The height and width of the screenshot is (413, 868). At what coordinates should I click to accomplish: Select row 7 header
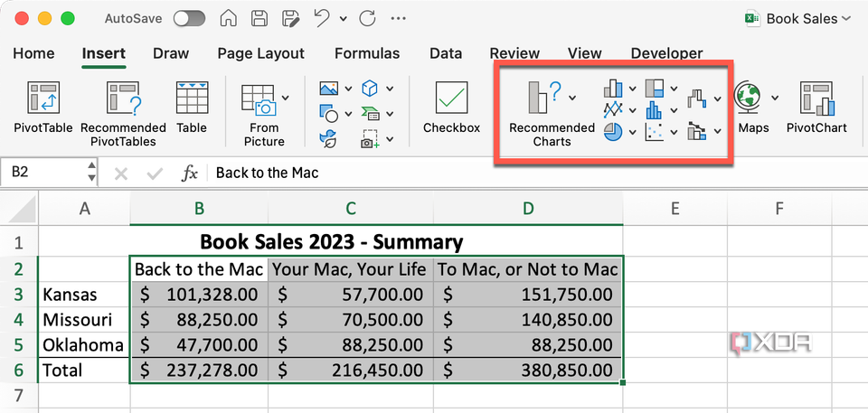[19, 395]
